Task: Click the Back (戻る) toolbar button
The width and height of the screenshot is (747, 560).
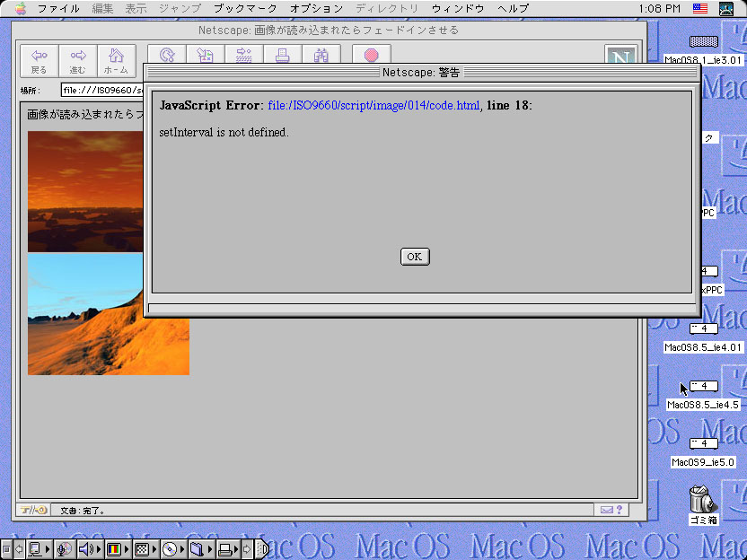Action: [40, 61]
